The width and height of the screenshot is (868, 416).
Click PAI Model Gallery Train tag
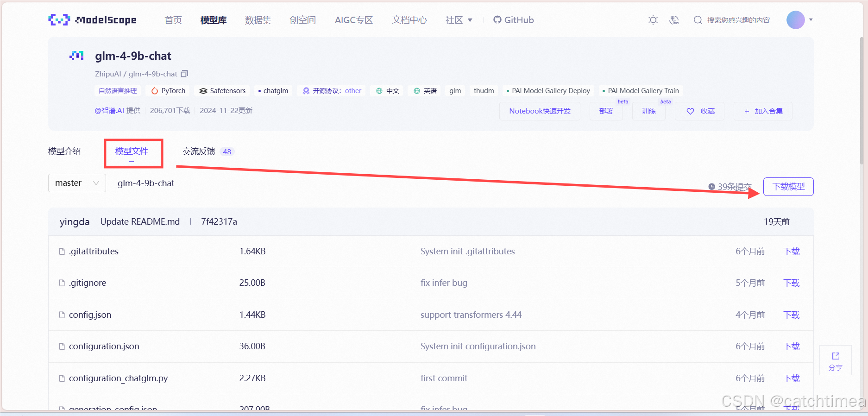click(641, 91)
